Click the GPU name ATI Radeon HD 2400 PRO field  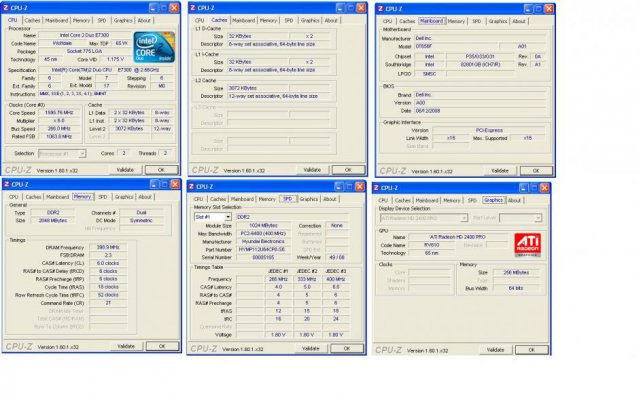[x=458, y=237]
